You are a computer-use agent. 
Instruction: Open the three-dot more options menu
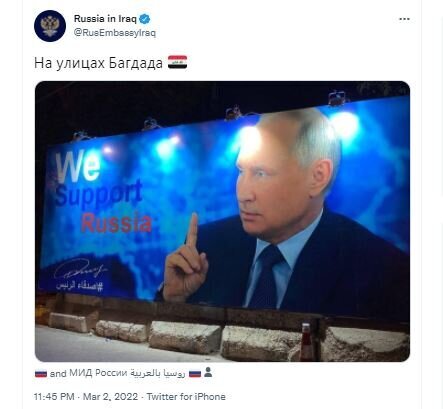pos(404,19)
